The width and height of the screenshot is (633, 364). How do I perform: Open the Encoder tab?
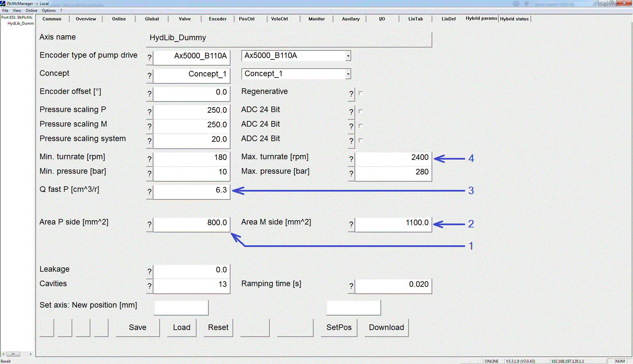click(x=218, y=19)
